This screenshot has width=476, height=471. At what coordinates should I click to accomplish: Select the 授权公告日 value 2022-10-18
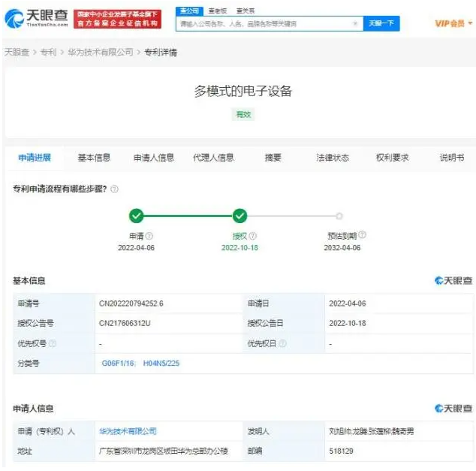point(348,324)
